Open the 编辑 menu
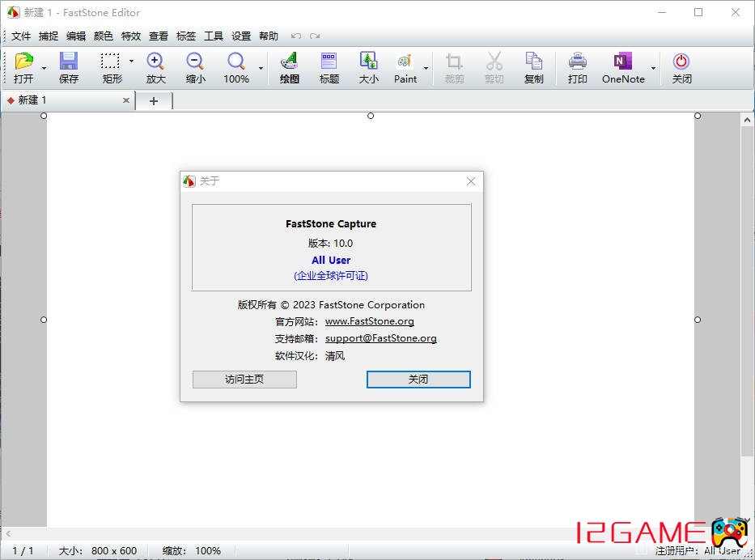 click(75, 36)
